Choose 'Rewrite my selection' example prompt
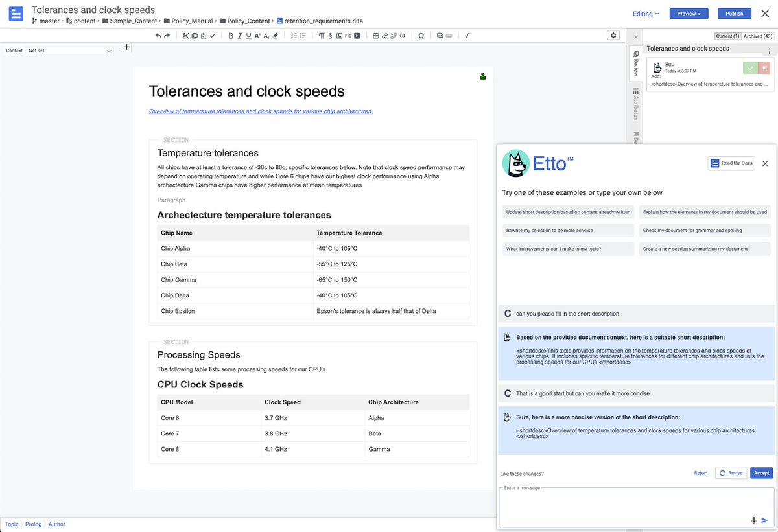 click(x=569, y=231)
